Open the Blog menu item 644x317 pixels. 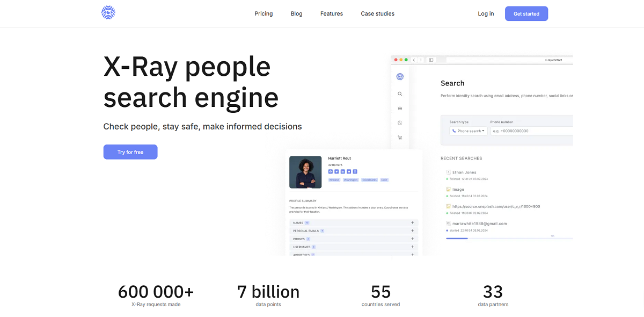click(296, 13)
